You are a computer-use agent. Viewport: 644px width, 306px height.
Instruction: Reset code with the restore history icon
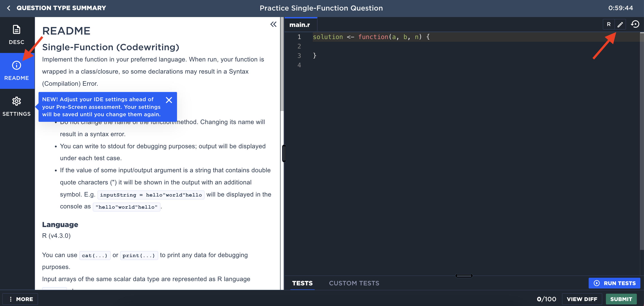tap(635, 24)
